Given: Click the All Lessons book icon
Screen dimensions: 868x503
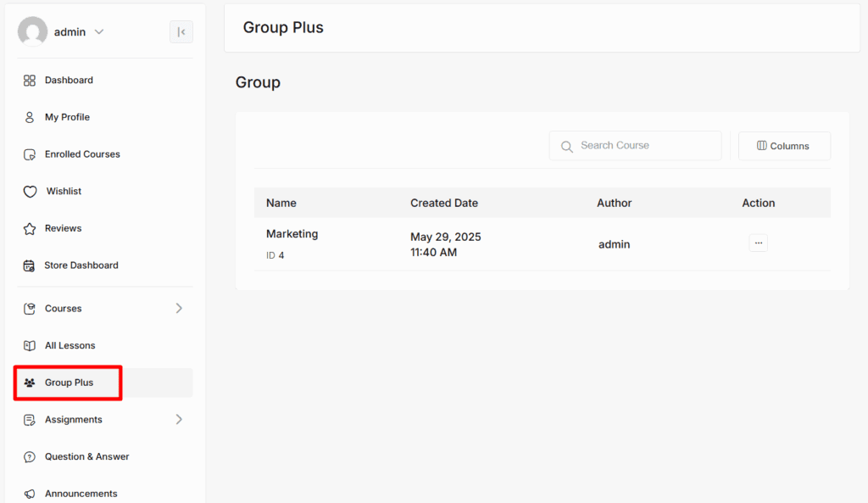Looking at the screenshot, I should 29,345.
